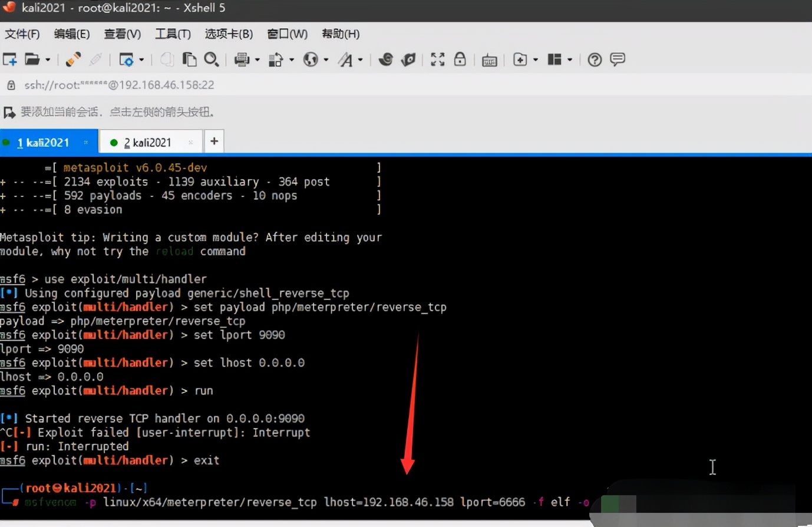This screenshot has width=812, height=527.
Task: Click the new tab group icon
Action: pos(520,59)
